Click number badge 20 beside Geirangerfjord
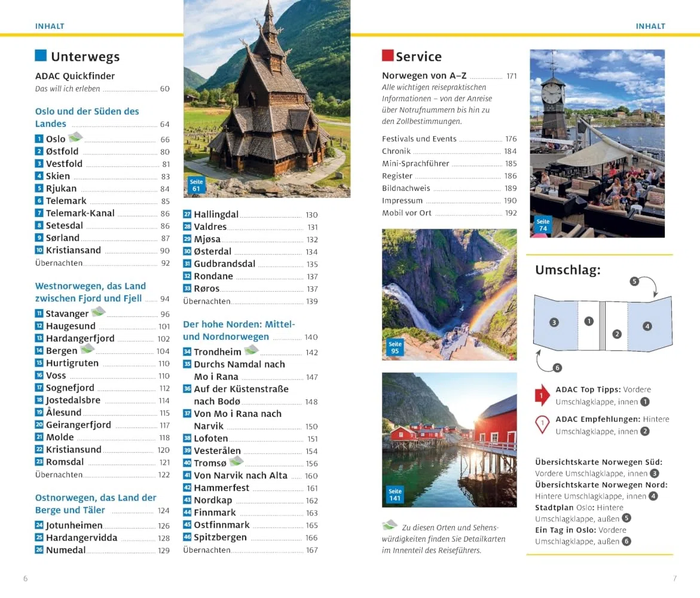The image size is (700, 598). 39,425
